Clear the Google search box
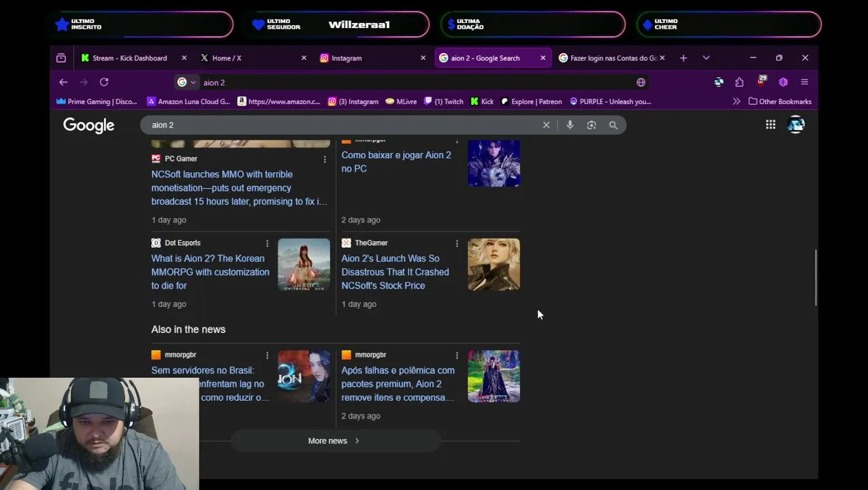The height and width of the screenshot is (490, 868). coord(546,125)
